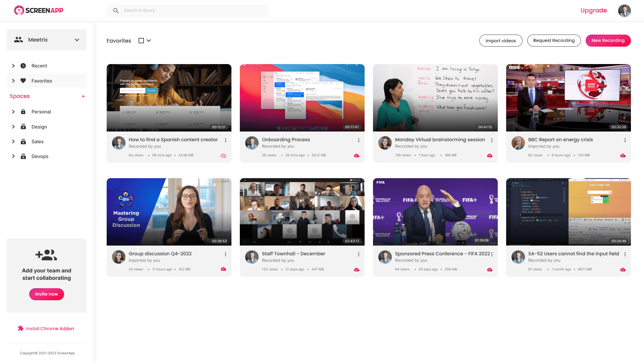644x363 pixels.
Task: Click cloud sync icon on FIFA Press Conference card
Action: pyautogui.click(x=490, y=270)
